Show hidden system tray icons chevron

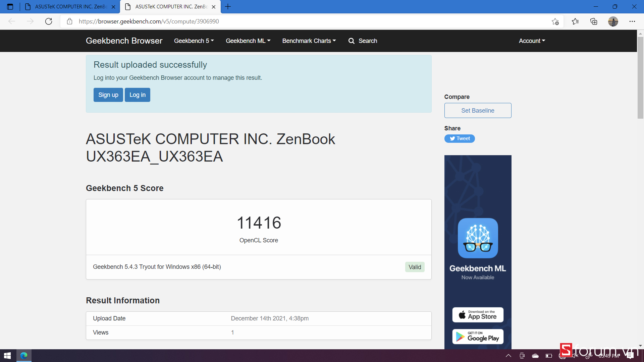[x=508, y=356]
